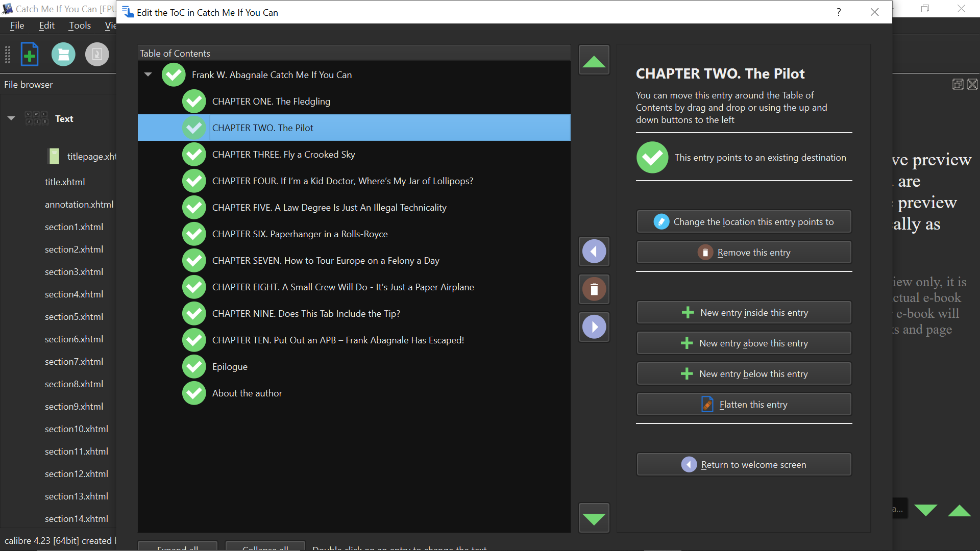Click the checkmark icon beside CHAPTER SEVEN
This screenshot has width=980, height=551.
tap(194, 260)
